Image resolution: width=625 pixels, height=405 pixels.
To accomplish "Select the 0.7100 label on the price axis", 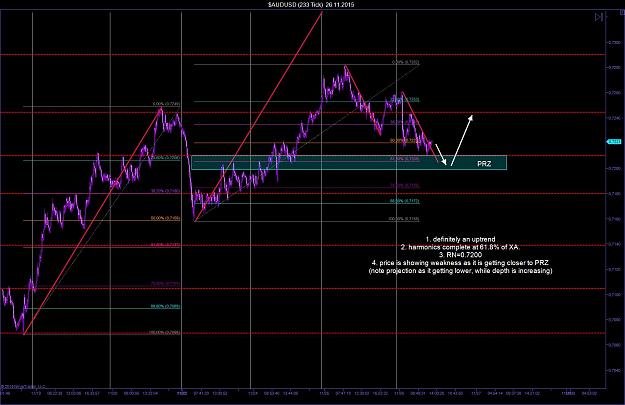I will point(614,295).
